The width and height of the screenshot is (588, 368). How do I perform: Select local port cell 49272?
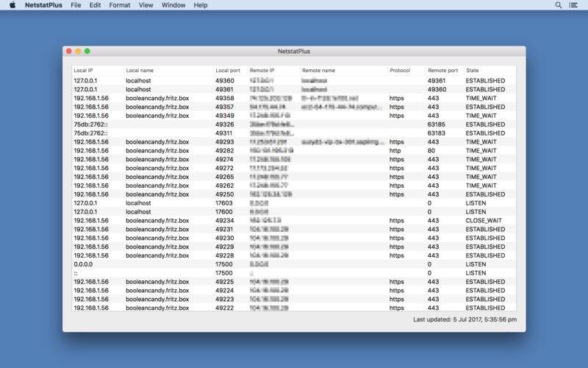pyautogui.click(x=224, y=169)
